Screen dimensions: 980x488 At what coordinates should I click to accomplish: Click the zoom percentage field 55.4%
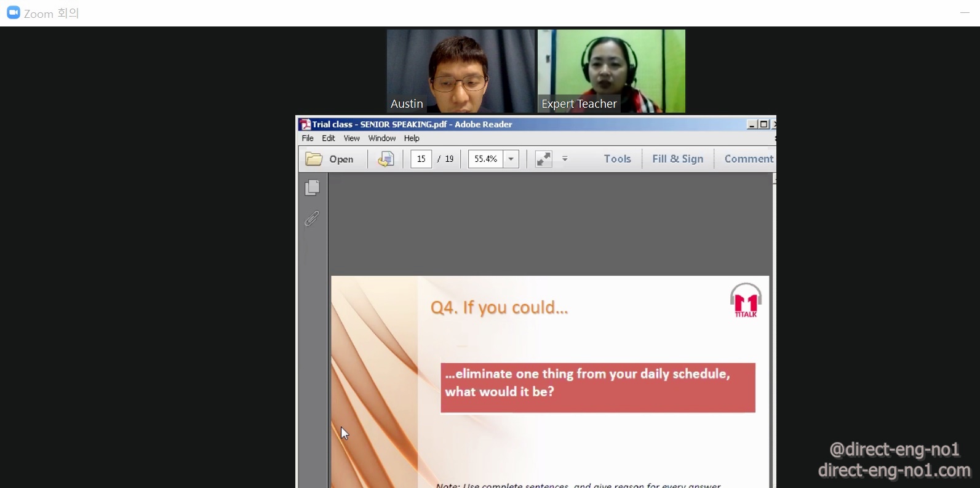(x=485, y=159)
